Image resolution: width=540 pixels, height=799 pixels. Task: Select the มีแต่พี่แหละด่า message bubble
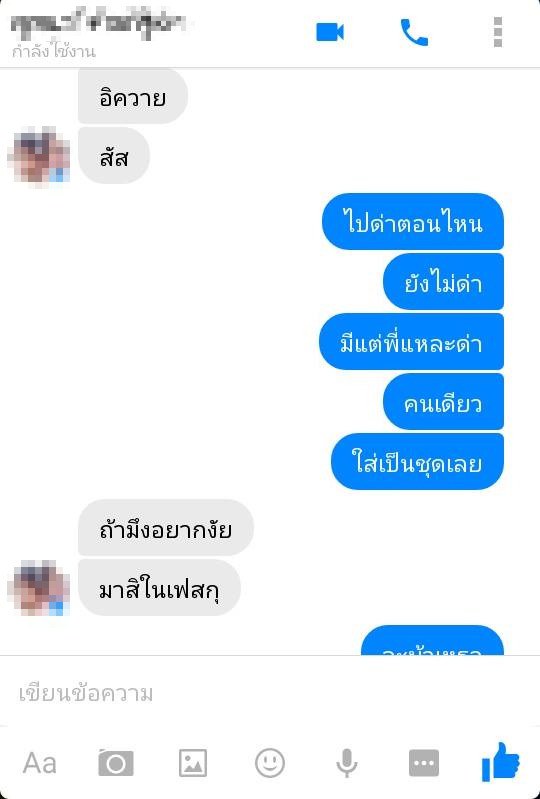[411, 341]
